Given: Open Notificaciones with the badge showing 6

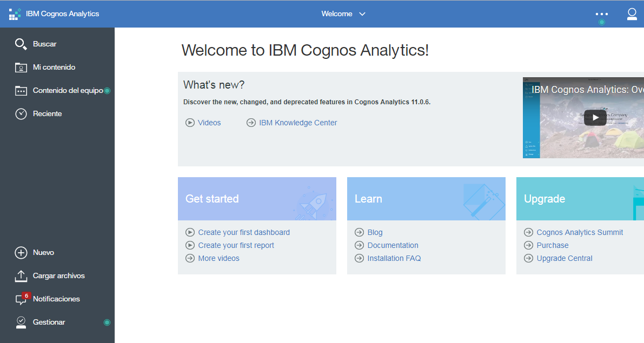Looking at the screenshot, I should (56, 299).
